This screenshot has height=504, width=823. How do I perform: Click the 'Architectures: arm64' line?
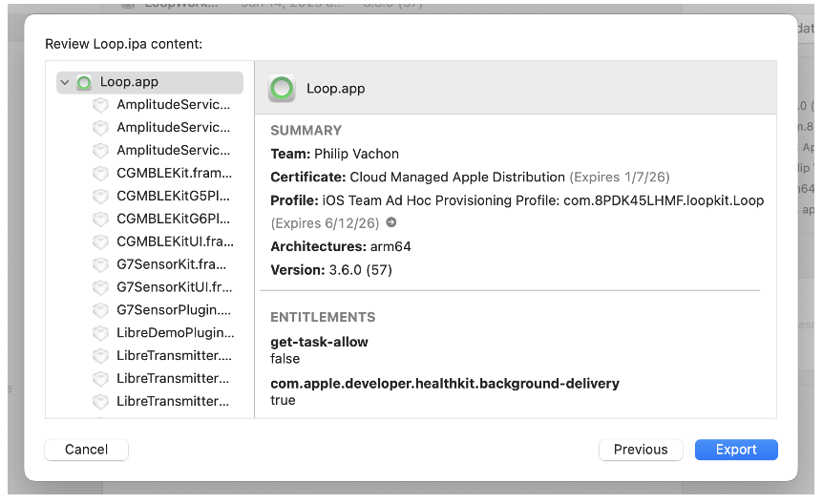click(341, 246)
